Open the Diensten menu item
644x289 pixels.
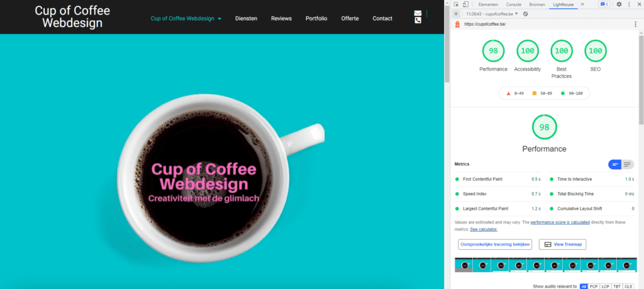pos(246,18)
